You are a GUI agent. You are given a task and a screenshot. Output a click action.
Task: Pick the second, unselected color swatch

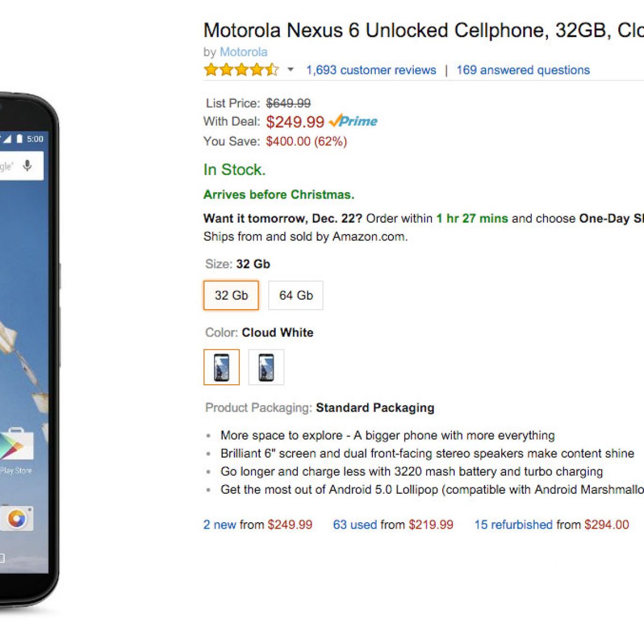tap(266, 367)
